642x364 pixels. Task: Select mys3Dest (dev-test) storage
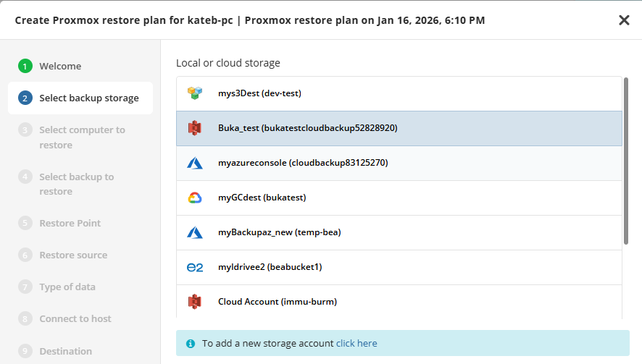(x=259, y=93)
